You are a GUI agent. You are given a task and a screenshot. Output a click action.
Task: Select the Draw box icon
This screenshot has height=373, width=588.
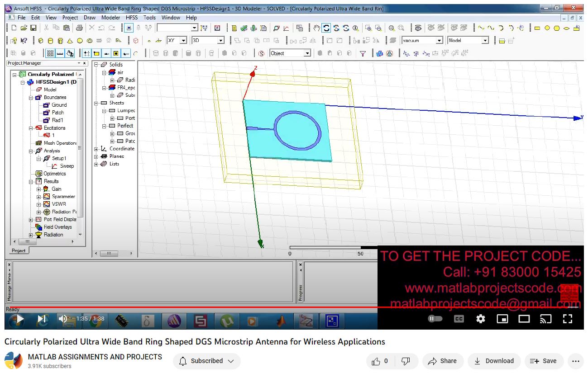[x=41, y=41]
